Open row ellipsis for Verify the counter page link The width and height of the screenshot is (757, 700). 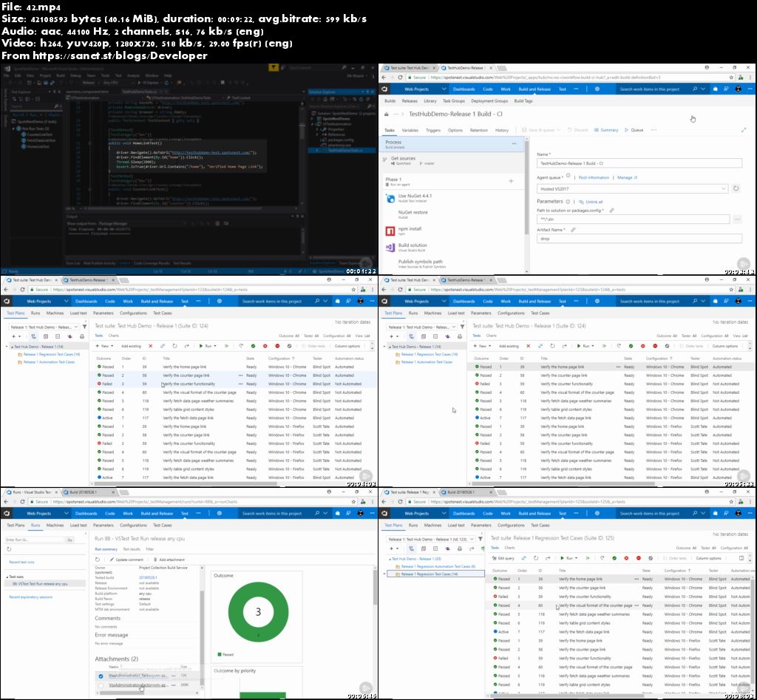pyautogui.click(x=240, y=375)
